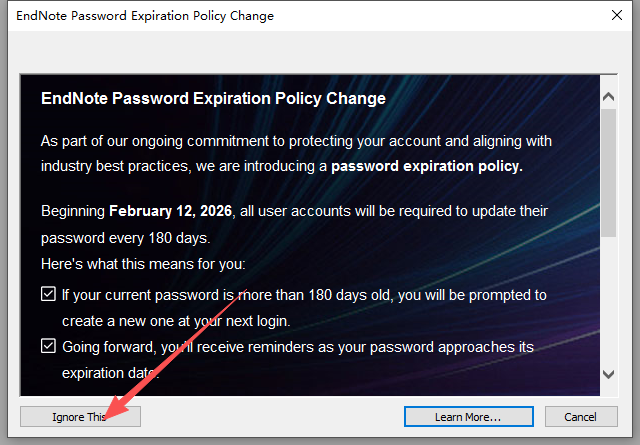Click the Ignore This button
The width and height of the screenshot is (640, 445).
80,416
